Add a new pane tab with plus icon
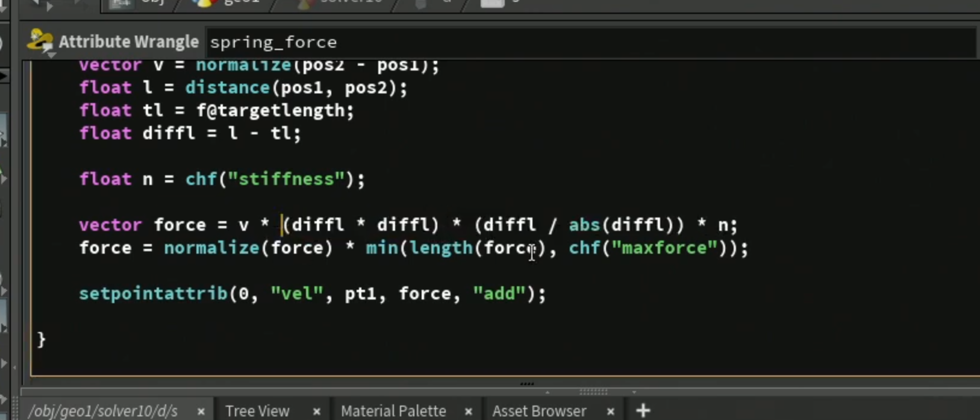Image resolution: width=980 pixels, height=420 pixels. (643, 411)
